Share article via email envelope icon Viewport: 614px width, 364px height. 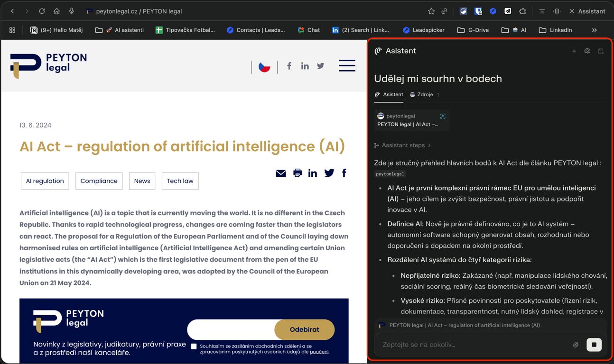pos(281,173)
